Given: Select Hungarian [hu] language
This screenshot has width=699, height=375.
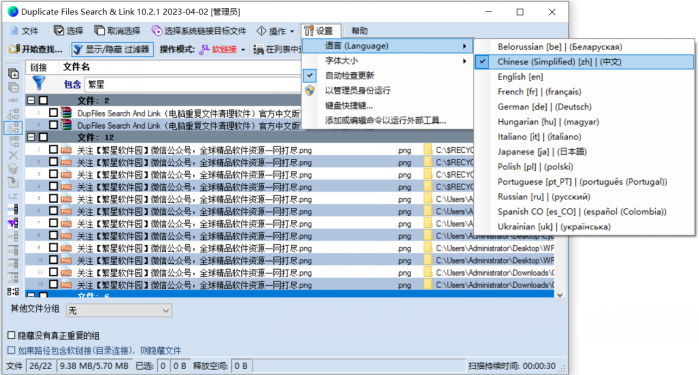Looking at the screenshot, I should tap(584, 122).
